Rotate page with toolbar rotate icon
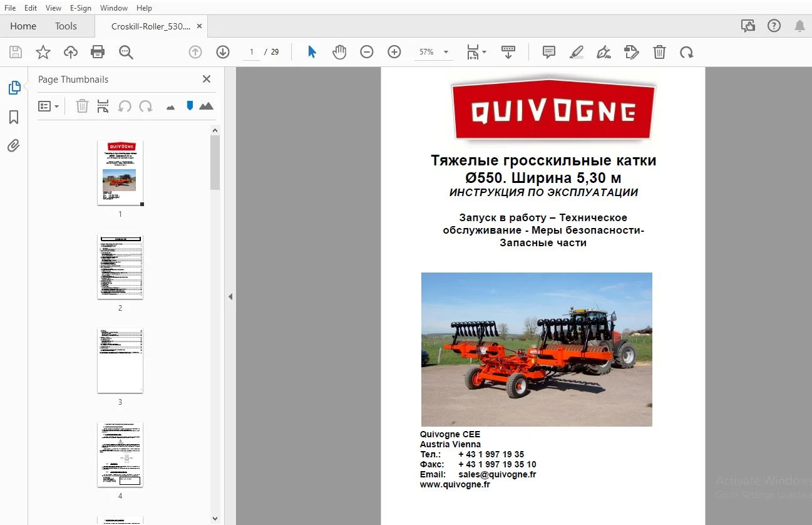Image resolution: width=812 pixels, height=525 pixels. click(687, 52)
